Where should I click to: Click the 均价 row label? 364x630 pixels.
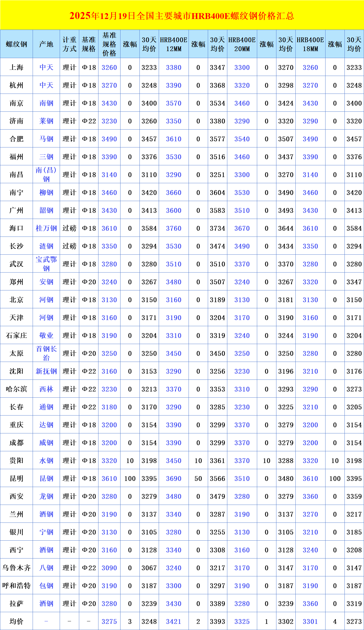coord(16,622)
